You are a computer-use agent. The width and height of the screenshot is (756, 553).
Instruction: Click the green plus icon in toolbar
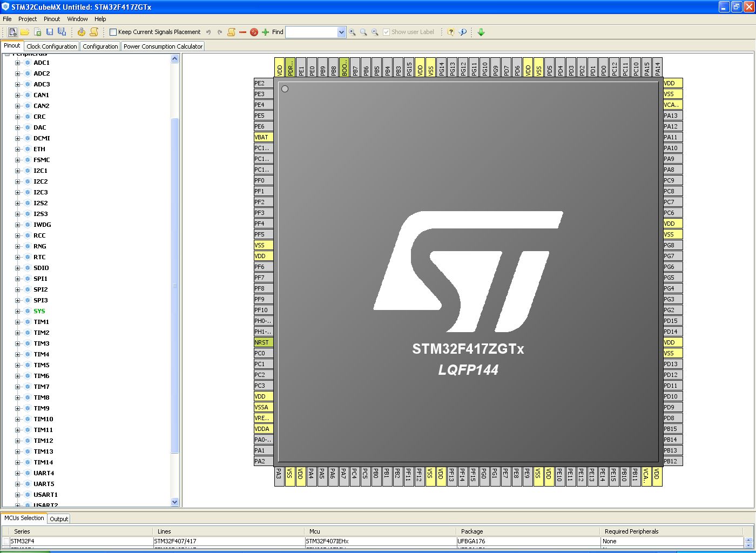pyautogui.click(x=265, y=32)
